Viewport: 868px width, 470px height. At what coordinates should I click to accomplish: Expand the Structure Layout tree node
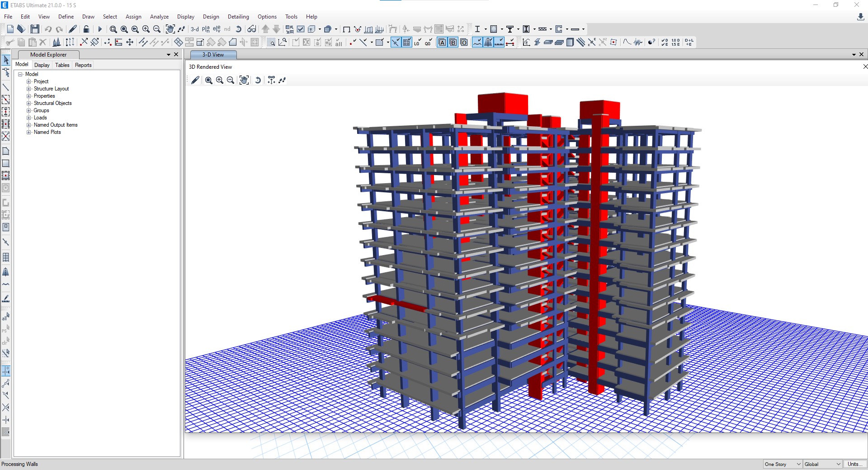point(29,89)
